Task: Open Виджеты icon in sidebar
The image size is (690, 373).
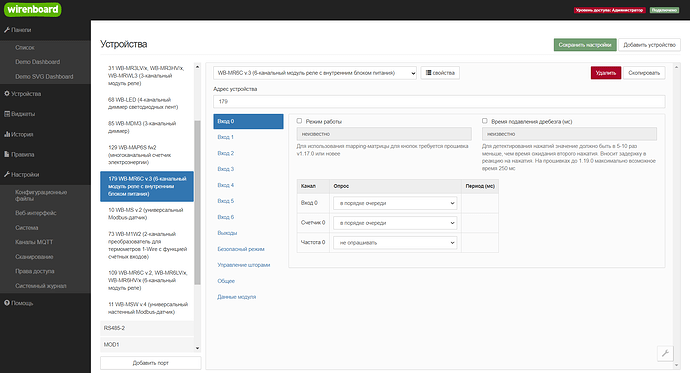Action: tap(7, 114)
